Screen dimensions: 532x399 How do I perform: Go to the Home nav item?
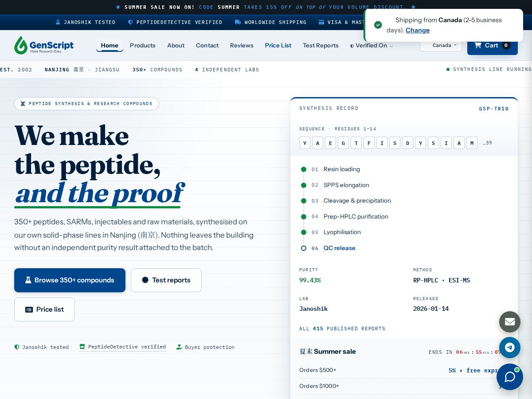pyautogui.click(x=110, y=45)
